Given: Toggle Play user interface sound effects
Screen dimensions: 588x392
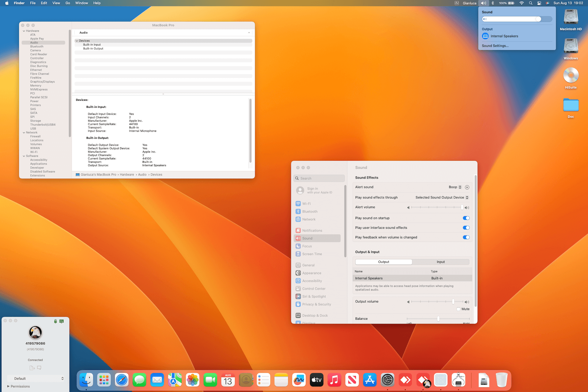Looking at the screenshot, I should pyautogui.click(x=466, y=228).
